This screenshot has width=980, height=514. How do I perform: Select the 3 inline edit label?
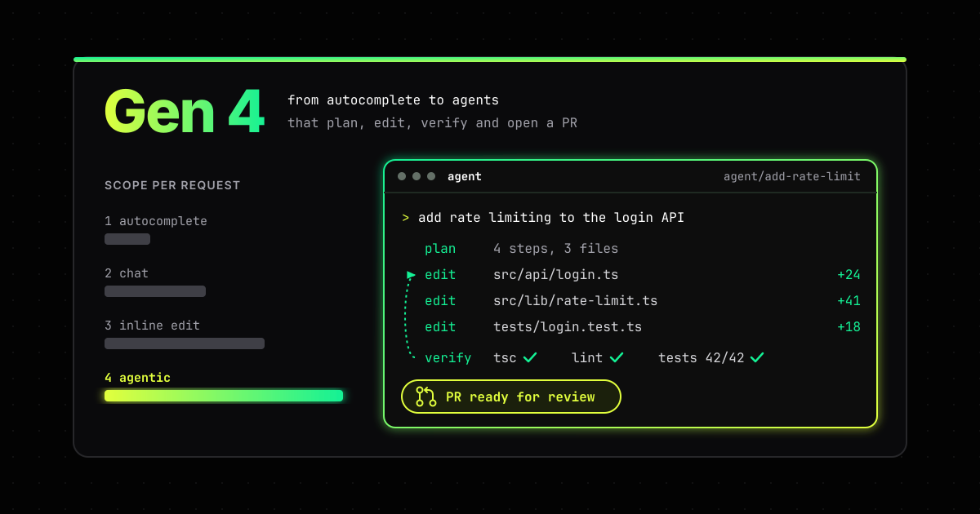click(152, 326)
